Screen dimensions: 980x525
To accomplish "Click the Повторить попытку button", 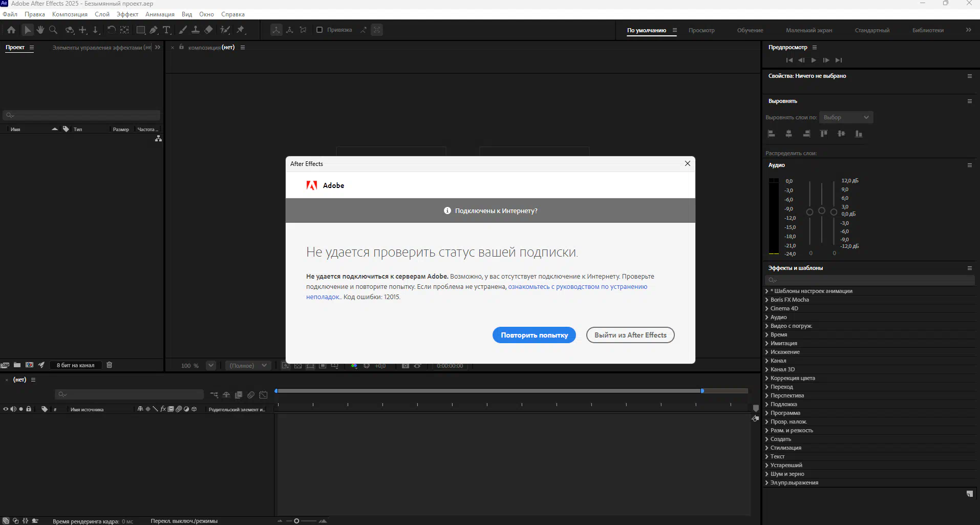I will [x=534, y=335].
